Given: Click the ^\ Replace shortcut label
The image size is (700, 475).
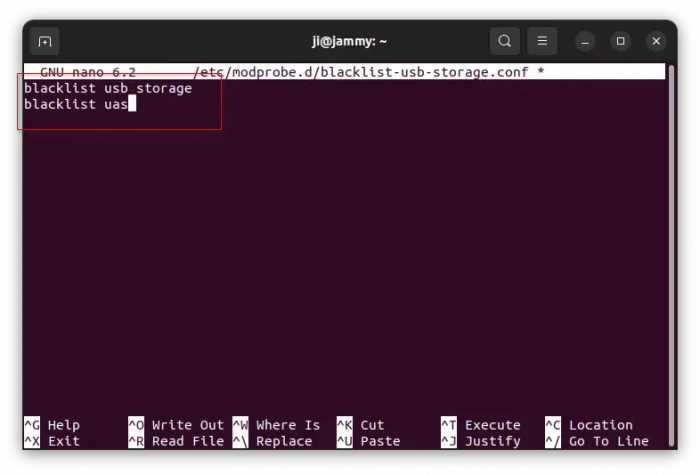Looking at the screenshot, I should pyautogui.click(x=277, y=441).
